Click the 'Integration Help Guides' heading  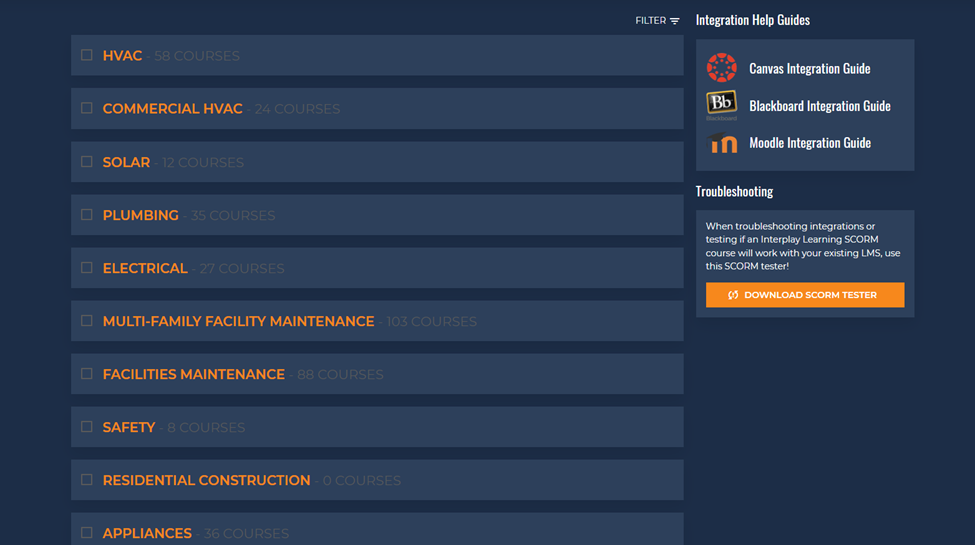[752, 20]
